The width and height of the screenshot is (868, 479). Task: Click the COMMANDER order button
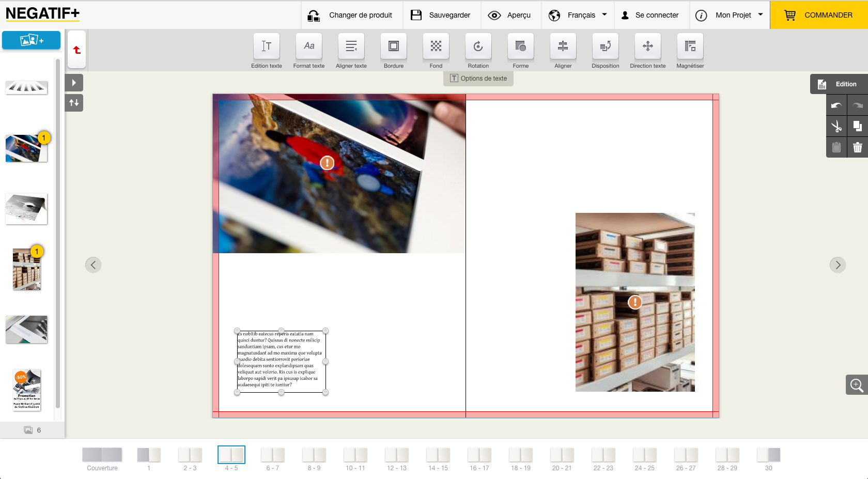tap(819, 15)
